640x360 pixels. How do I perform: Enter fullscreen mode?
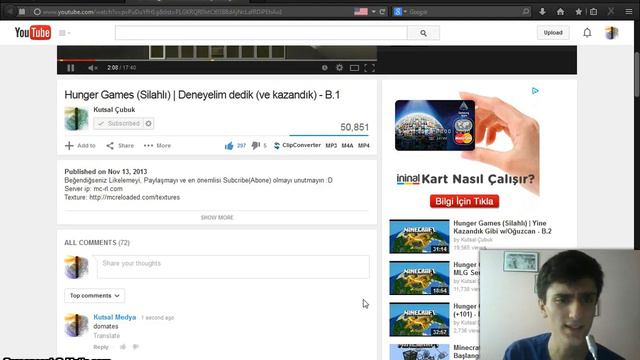click(369, 68)
